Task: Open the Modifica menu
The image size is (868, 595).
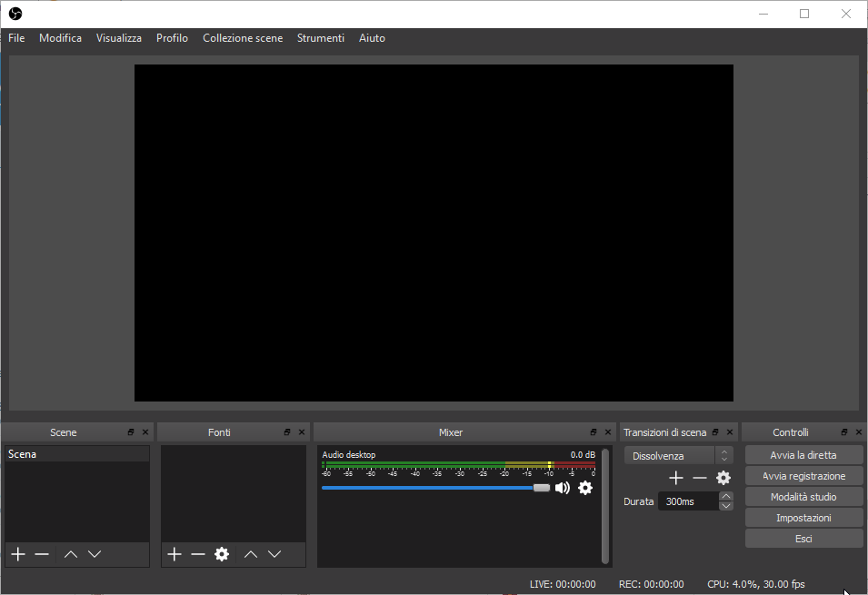Action: coord(60,38)
